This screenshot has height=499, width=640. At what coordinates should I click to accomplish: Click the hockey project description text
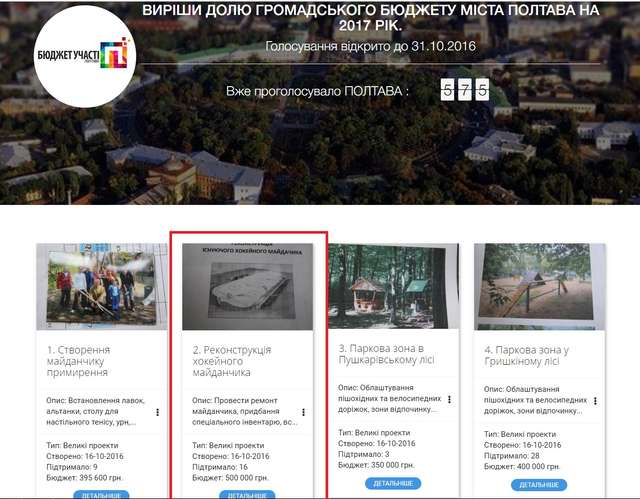[x=244, y=411]
